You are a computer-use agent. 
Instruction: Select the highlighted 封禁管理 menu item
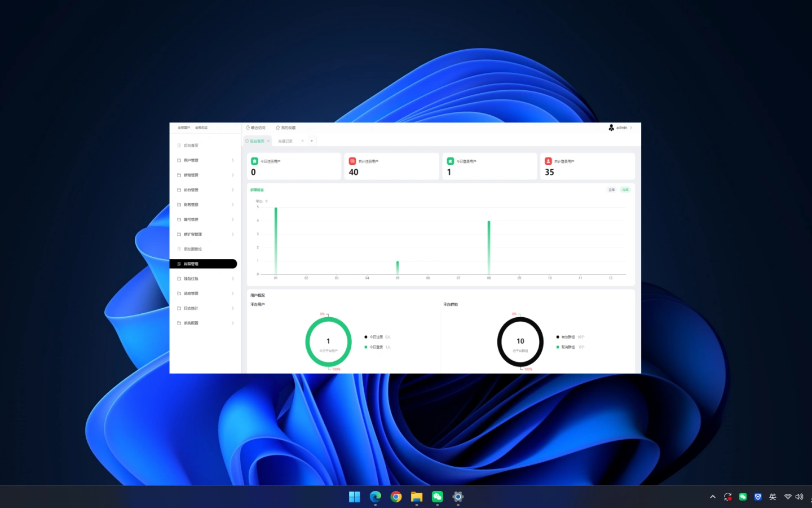203,264
